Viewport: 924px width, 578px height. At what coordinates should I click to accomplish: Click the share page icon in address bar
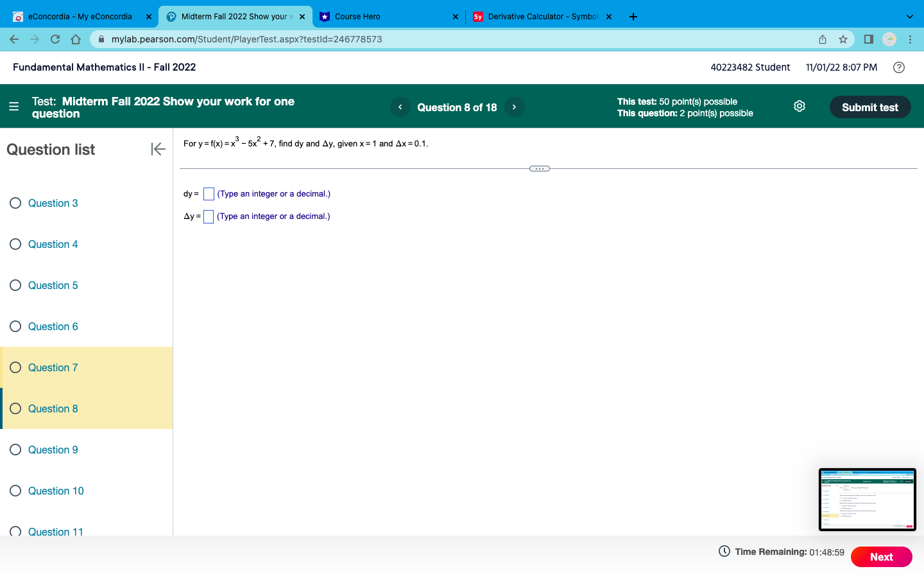tap(823, 39)
